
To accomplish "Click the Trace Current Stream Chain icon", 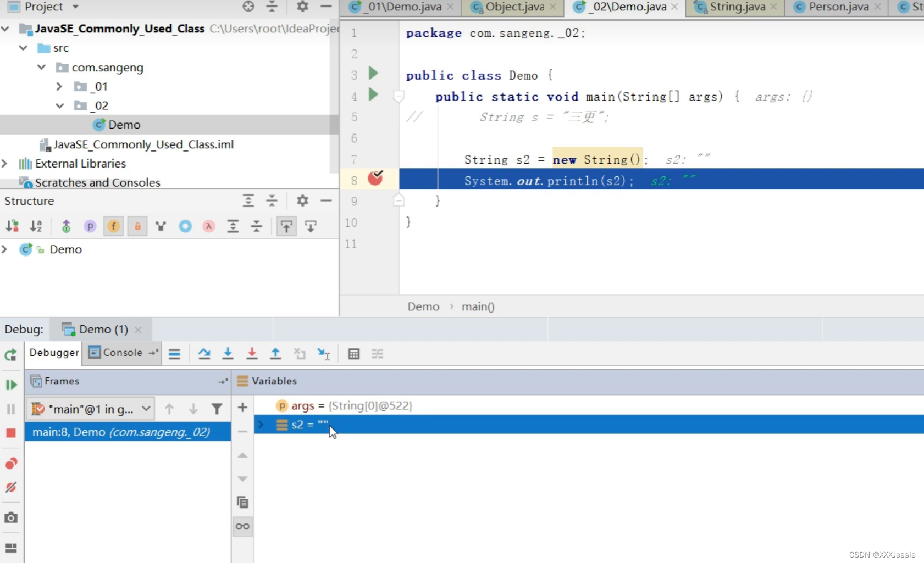I will [x=377, y=354].
